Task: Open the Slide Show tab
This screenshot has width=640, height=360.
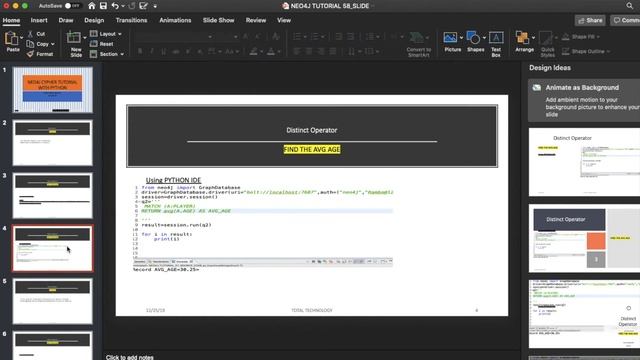Action: (218, 20)
